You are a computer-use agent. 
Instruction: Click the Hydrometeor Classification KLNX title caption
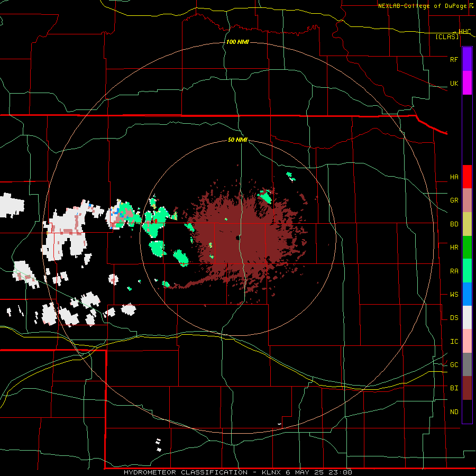pos(237,472)
